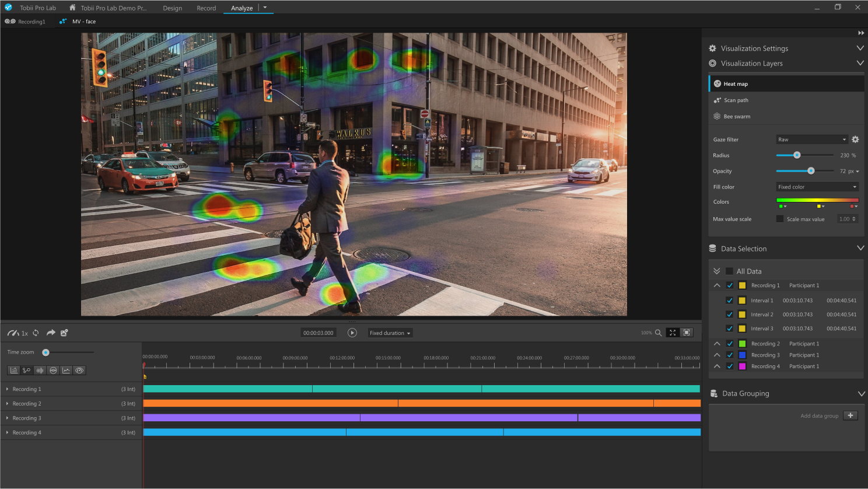This screenshot has height=489, width=868.
Task: Select the Bee swarm visualization layer
Action: 737,117
